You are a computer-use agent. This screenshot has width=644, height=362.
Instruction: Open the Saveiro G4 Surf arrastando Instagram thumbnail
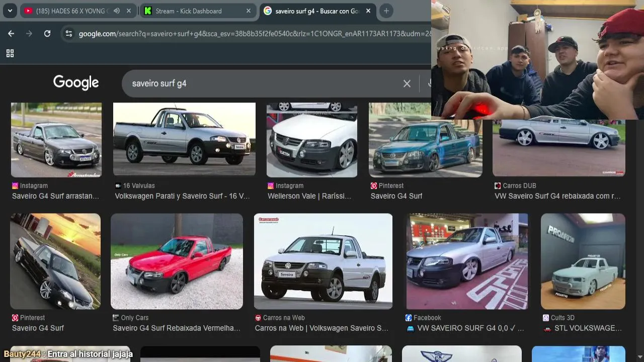point(56,140)
